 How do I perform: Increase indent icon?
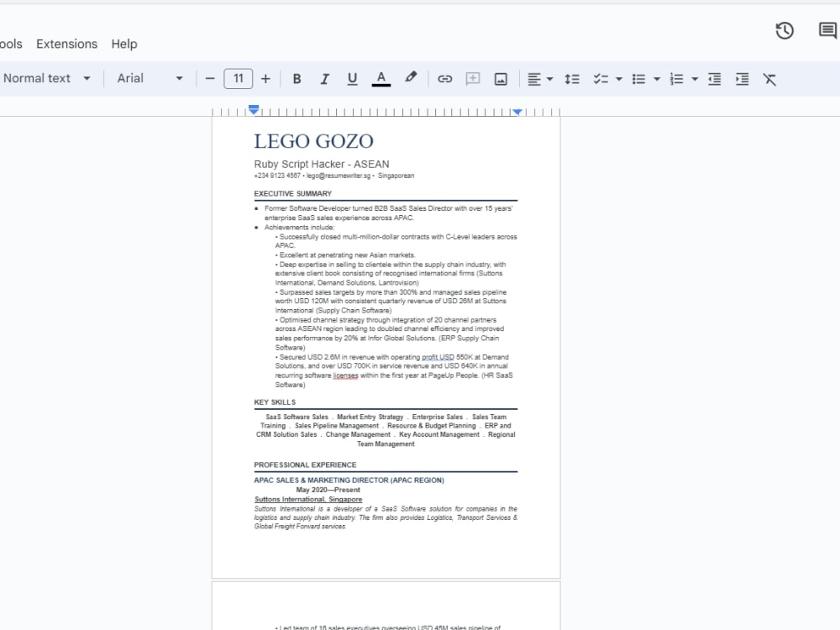[742, 79]
